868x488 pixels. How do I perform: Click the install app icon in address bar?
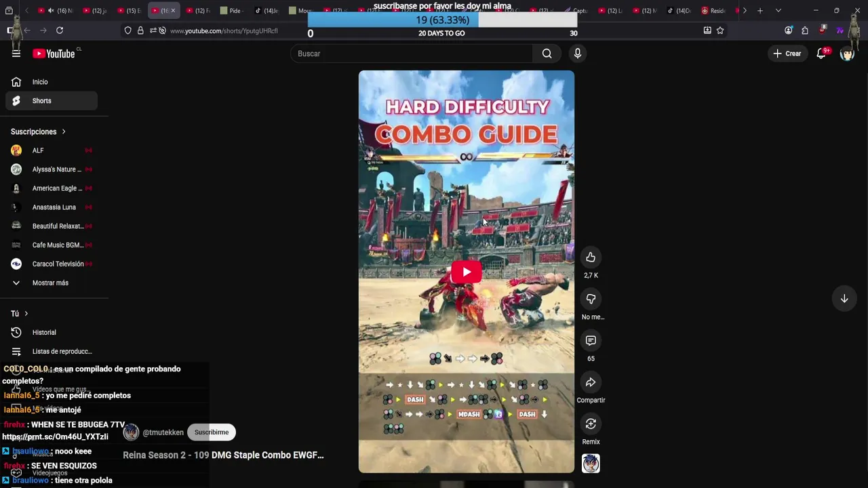[x=707, y=30]
